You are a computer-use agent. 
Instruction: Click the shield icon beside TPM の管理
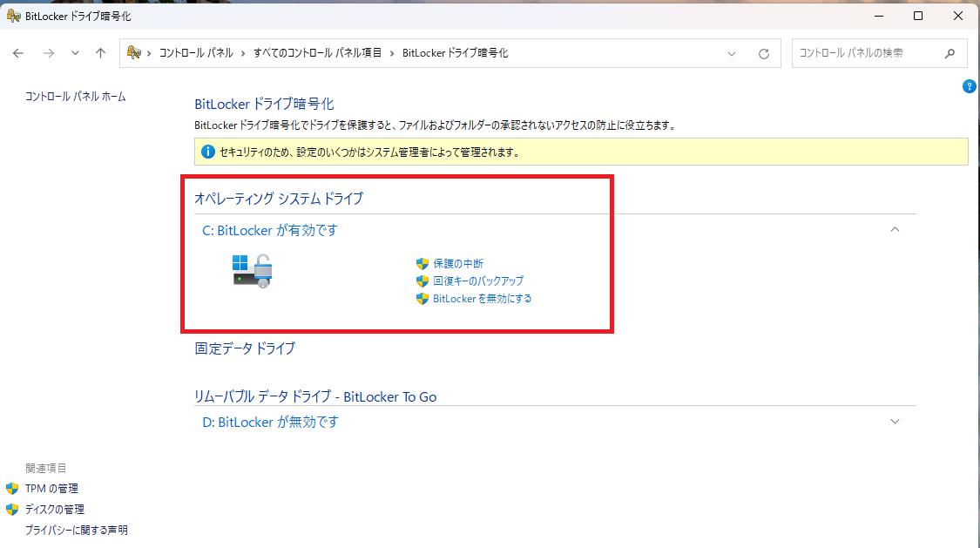tap(12, 489)
